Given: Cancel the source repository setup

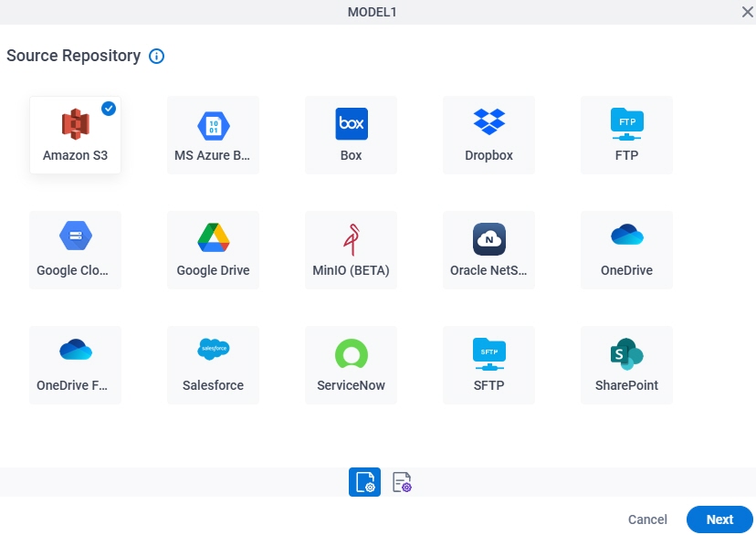Looking at the screenshot, I should [647, 519].
